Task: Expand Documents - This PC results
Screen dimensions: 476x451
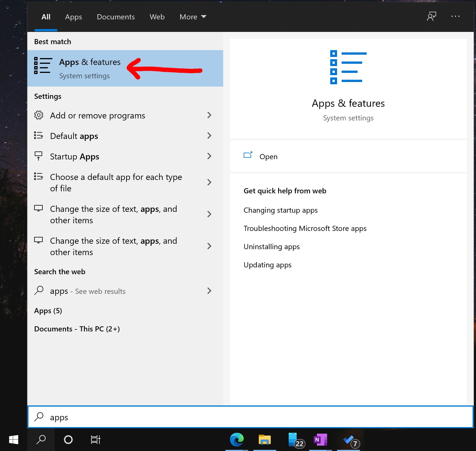Action: [x=77, y=329]
